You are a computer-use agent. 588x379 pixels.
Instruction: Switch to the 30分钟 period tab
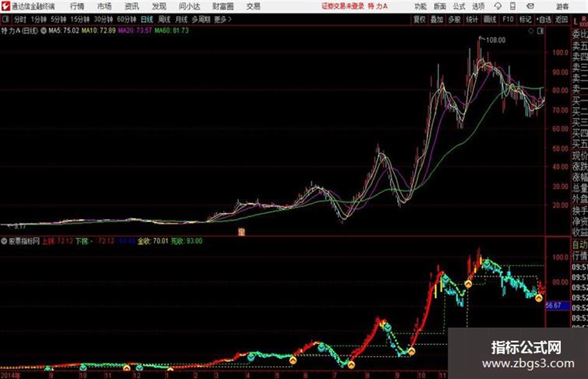pyautogui.click(x=103, y=19)
